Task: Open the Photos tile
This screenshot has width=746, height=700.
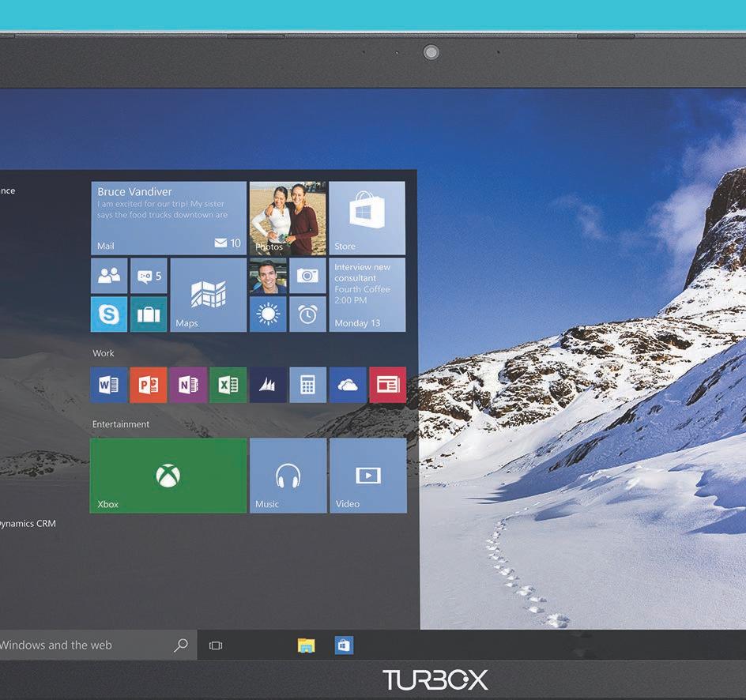Action: click(288, 218)
